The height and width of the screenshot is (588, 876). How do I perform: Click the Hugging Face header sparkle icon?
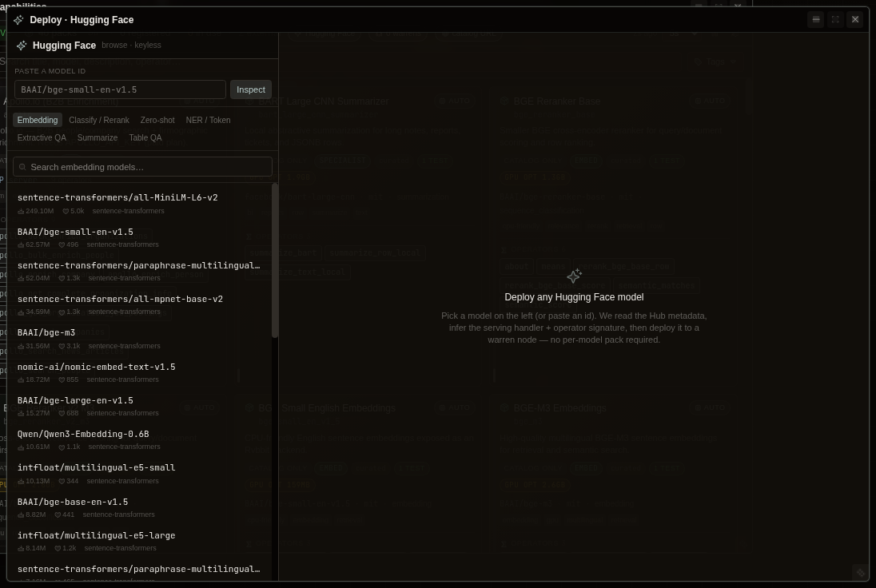click(22, 46)
